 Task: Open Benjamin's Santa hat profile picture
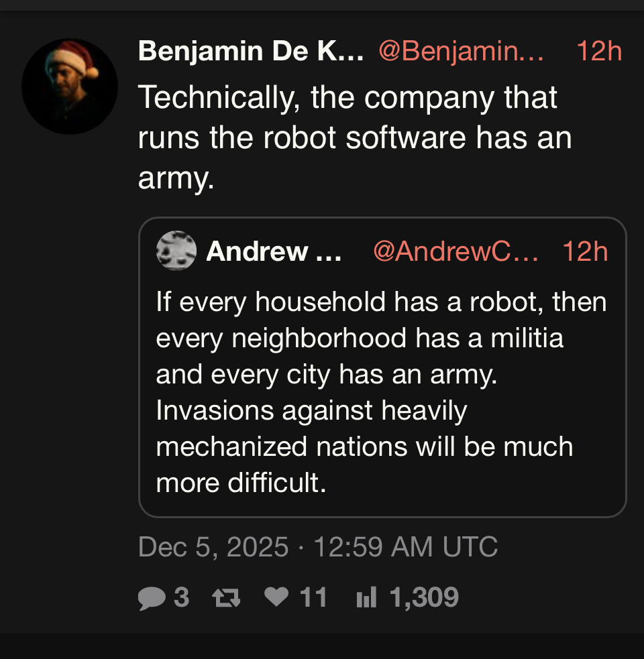point(70,86)
